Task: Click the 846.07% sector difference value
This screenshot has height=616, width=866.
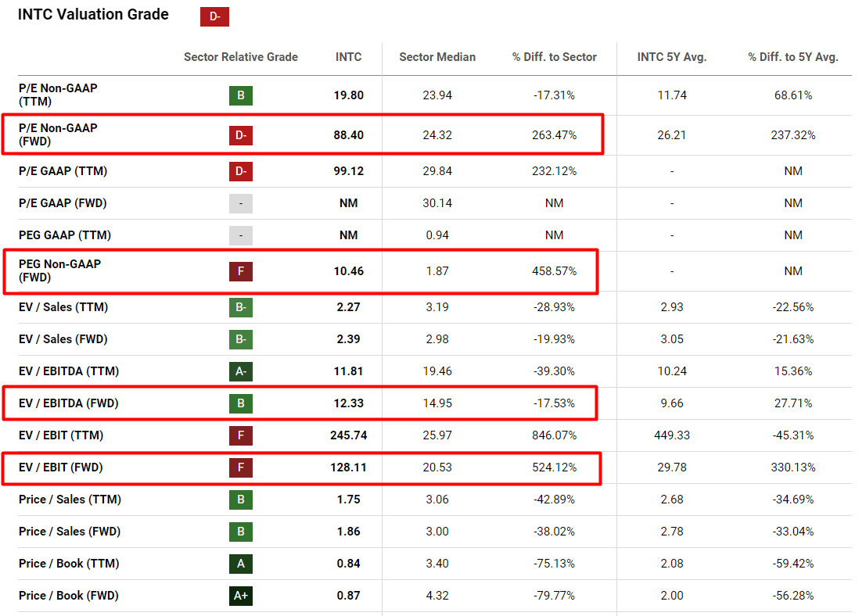Action: (554, 435)
